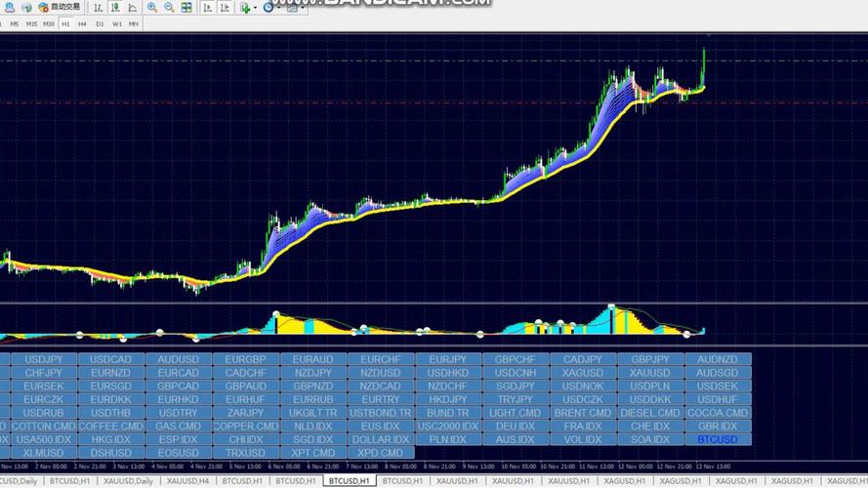The image size is (868, 488).
Task: Zoom in on the chart
Action: click(152, 7)
